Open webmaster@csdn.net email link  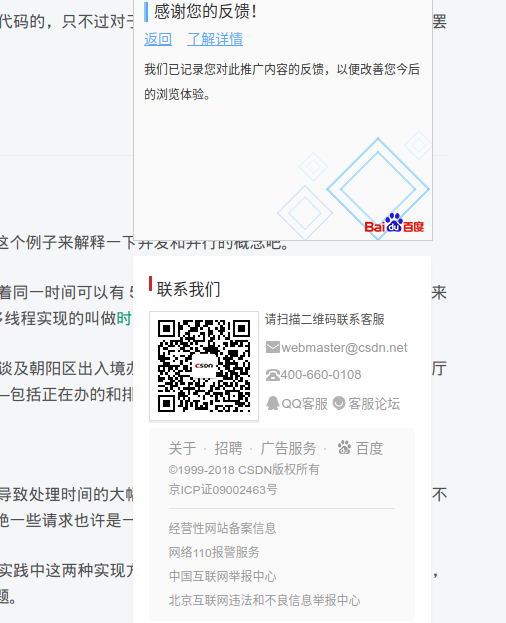(344, 348)
